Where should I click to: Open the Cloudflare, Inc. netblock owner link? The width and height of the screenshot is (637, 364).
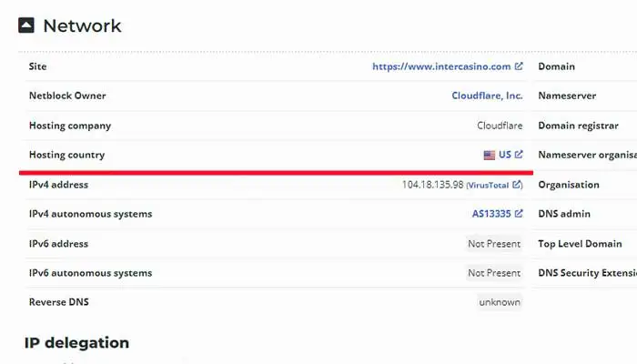[x=487, y=96]
